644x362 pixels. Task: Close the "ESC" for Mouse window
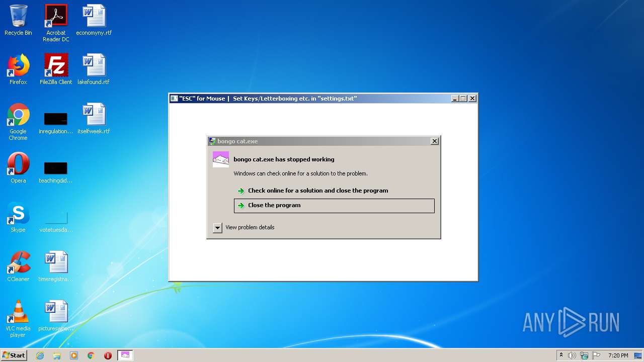pos(472,99)
